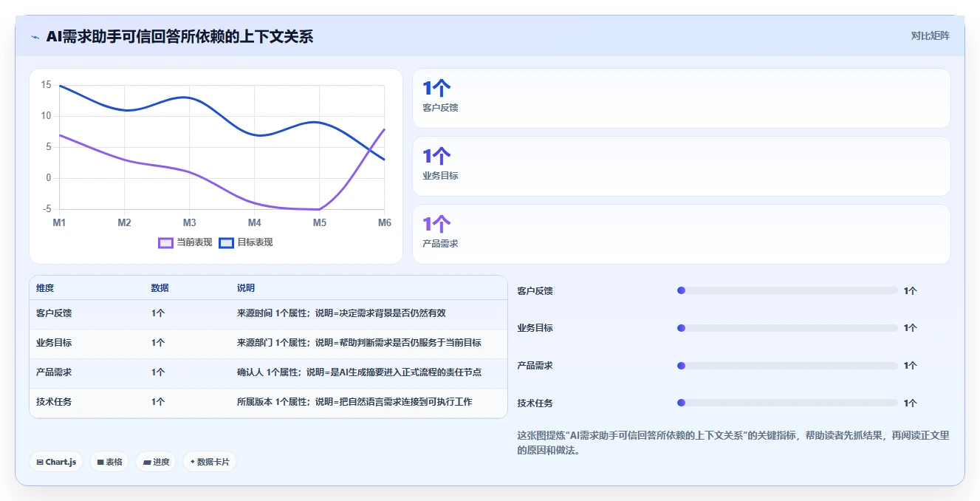The width and height of the screenshot is (980, 501).
Task: Click the M3 axis label on chart
Action: click(x=189, y=222)
